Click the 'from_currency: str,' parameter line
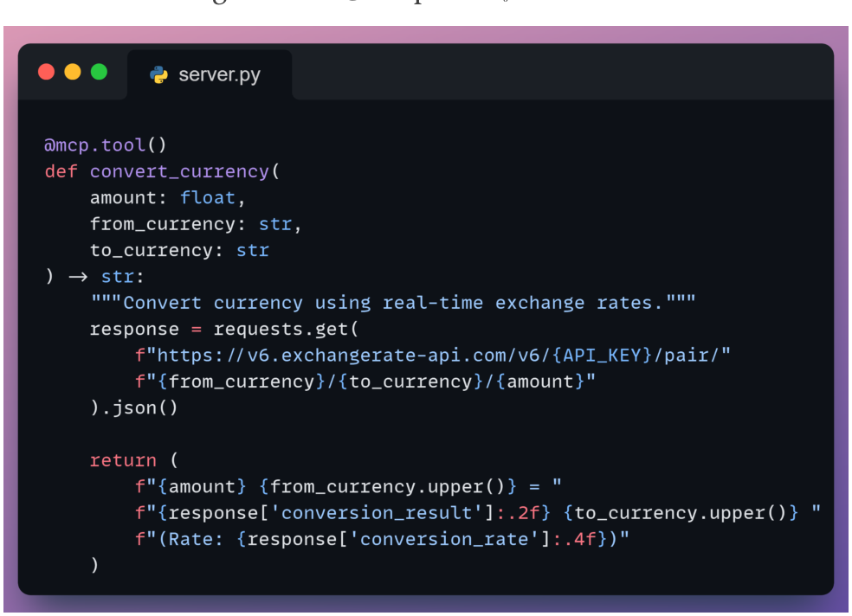This screenshot has width=852, height=616. click(196, 223)
